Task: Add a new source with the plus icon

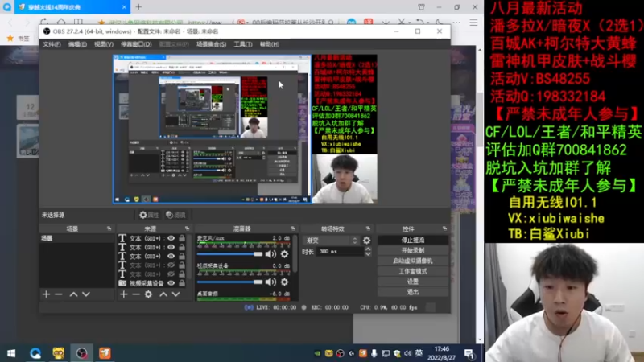Action: pyautogui.click(x=124, y=294)
